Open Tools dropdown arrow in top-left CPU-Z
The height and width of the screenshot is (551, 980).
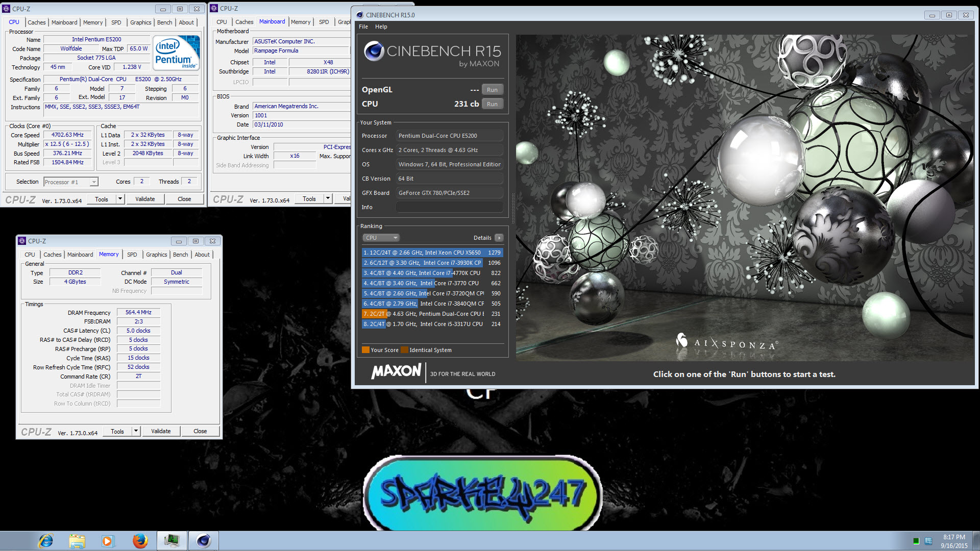(120, 199)
